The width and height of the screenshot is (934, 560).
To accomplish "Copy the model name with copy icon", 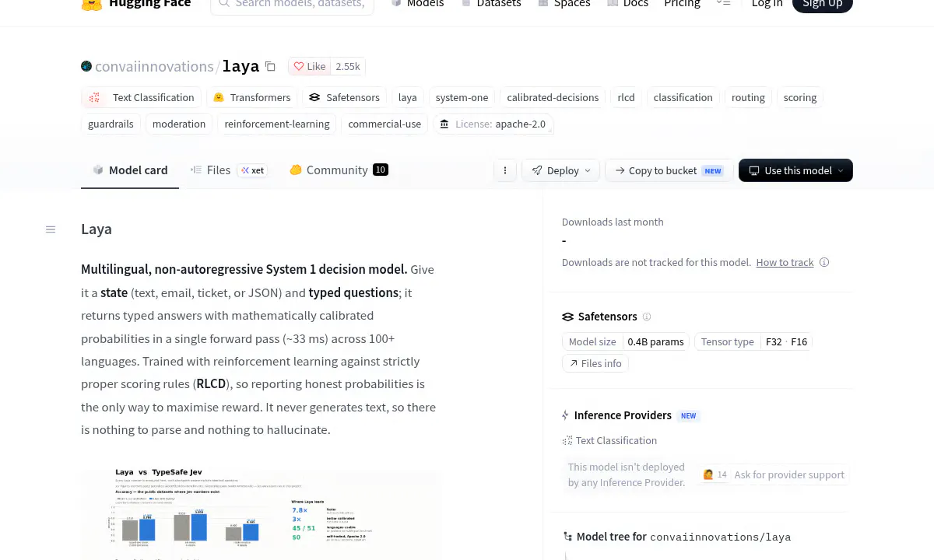I will (270, 66).
